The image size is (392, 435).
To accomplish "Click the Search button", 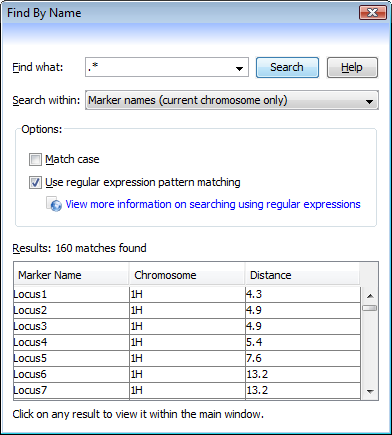I will (287, 67).
